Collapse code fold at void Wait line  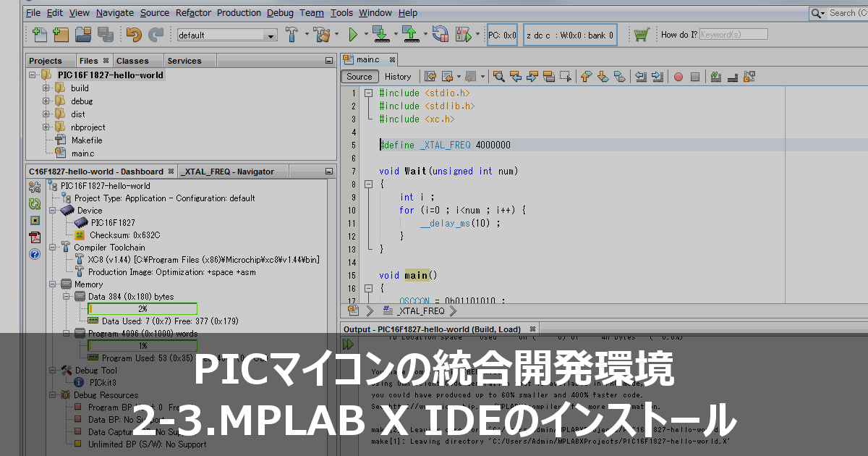tap(367, 185)
